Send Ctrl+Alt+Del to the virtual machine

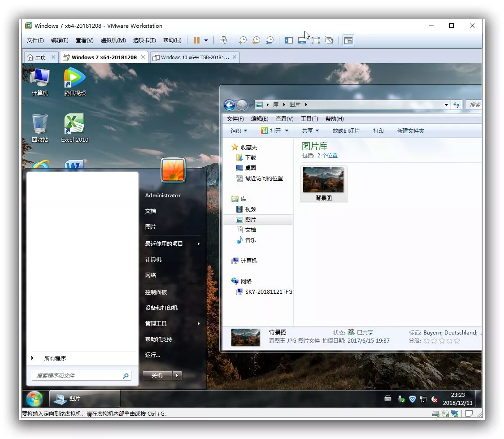click(x=223, y=40)
